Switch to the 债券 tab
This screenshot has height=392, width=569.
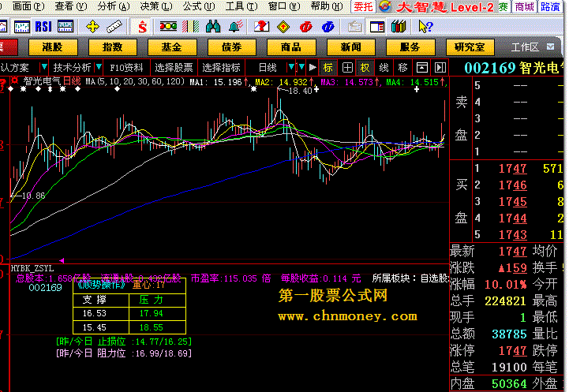point(231,47)
